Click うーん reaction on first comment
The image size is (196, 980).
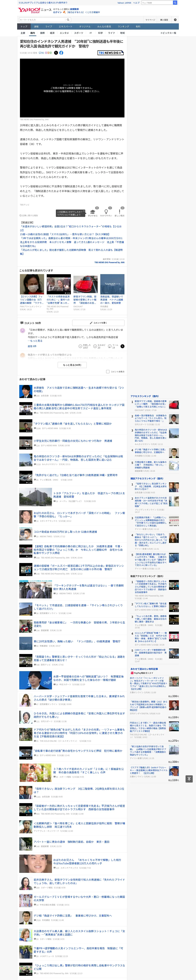pos(113,346)
